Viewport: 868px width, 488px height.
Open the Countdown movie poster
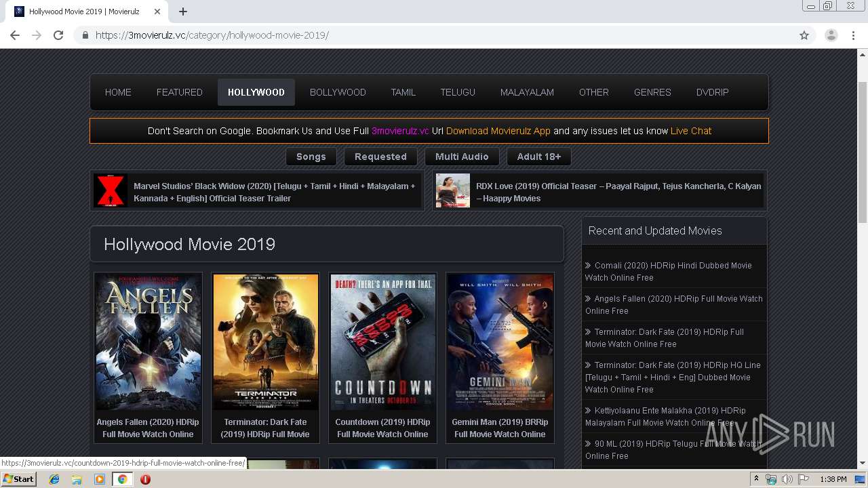(382, 342)
